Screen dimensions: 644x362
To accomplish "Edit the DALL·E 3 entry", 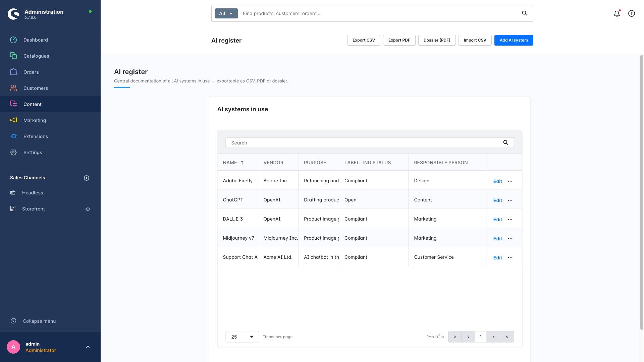I will pyautogui.click(x=498, y=220).
